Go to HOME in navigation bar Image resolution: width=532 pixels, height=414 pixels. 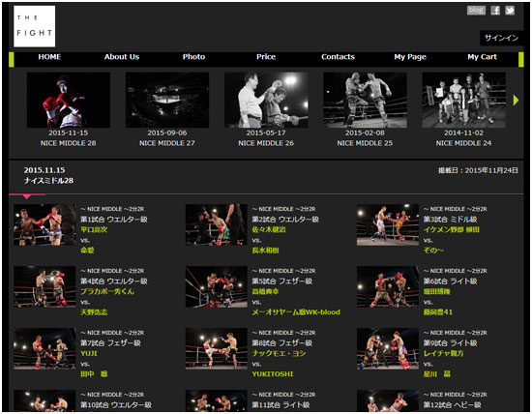tap(49, 57)
